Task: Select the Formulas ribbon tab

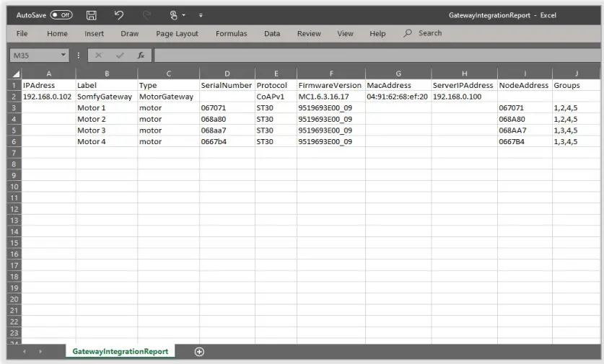Action: click(x=231, y=33)
